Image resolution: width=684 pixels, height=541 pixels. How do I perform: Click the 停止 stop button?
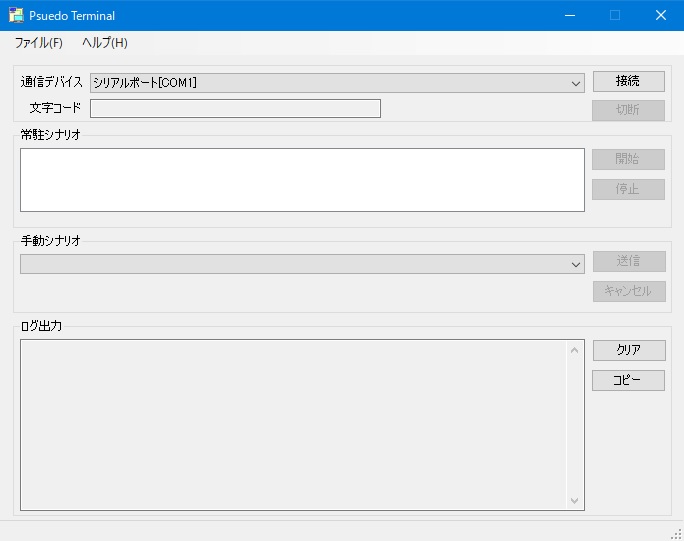pyautogui.click(x=628, y=189)
